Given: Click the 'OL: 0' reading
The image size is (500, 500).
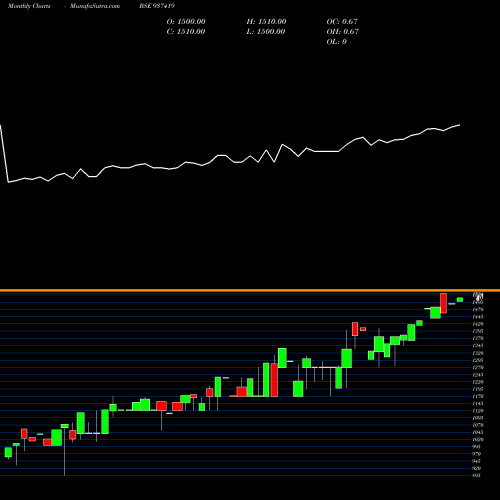Looking at the screenshot, I should point(336,42).
